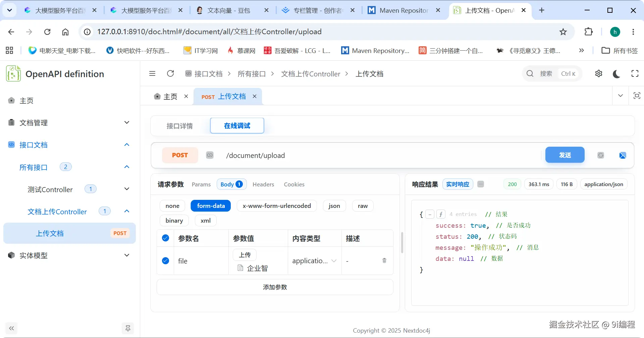The height and width of the screenshot is (338, 644).
Task: Click the OpenAPI definition logo icon
Action: click(13, 73)
